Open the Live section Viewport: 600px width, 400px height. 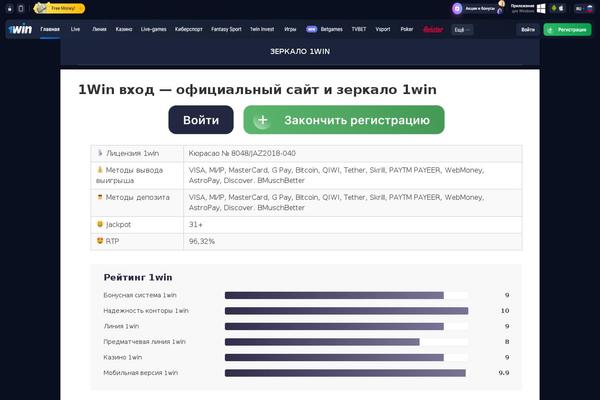(x=75, y=29)
